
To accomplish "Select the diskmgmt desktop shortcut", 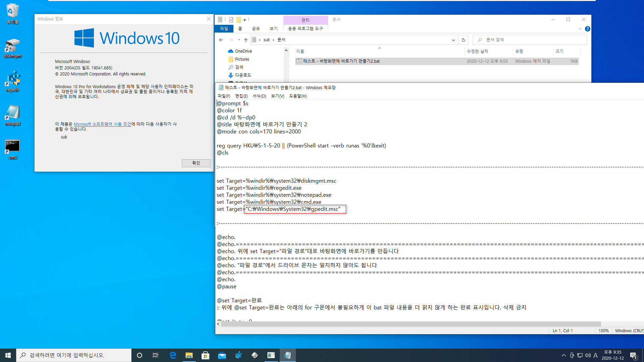I will (13, 49).
